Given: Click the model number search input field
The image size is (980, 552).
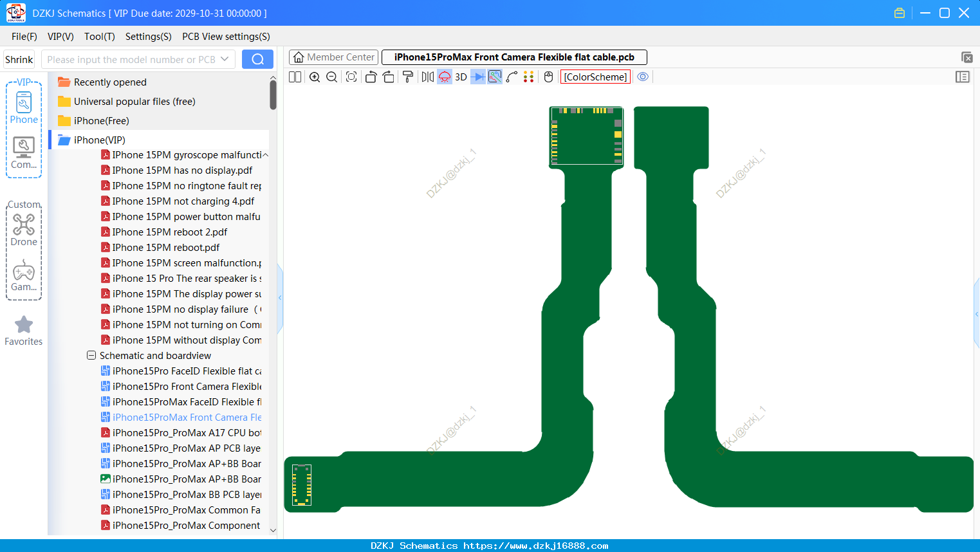Looking at the screenshot, I should [131, 59].
